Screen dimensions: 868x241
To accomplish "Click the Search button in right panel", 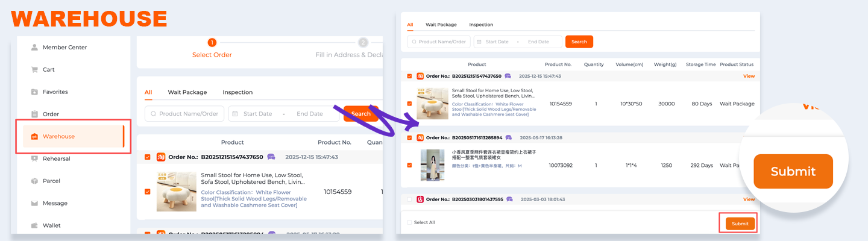I will [x=579, y=42].
